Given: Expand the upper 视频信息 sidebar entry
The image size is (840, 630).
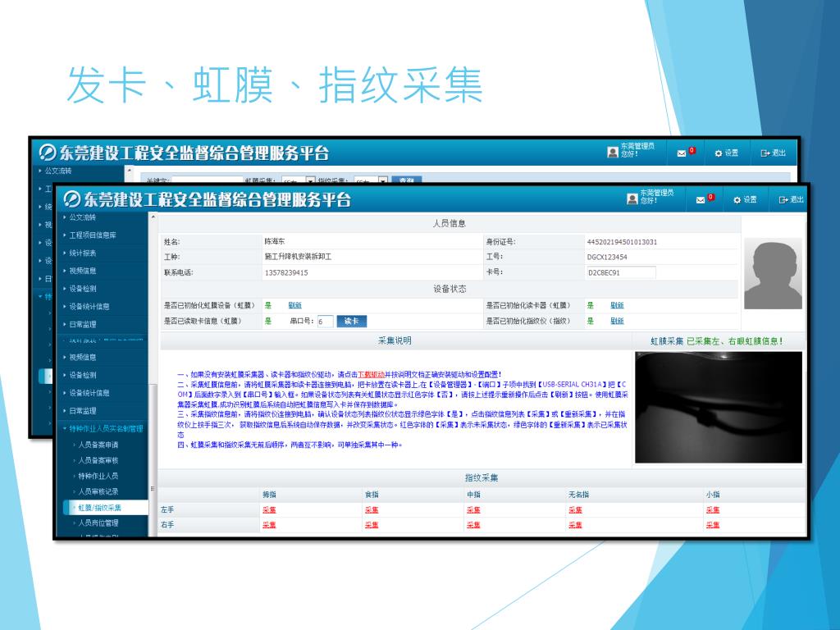Looking at the screenshot, I should pos(83,271).
